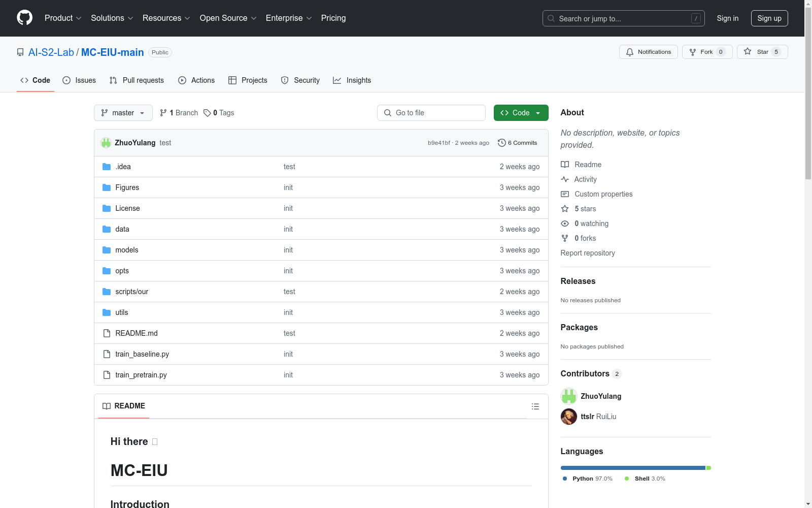Open the README outline list icon
812x508 pixels.
pyautogui.click(x=535, y=406)
